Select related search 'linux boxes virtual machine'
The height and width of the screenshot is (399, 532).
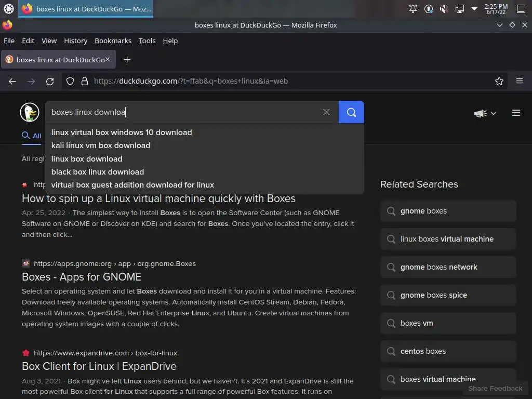pos(448,239)
